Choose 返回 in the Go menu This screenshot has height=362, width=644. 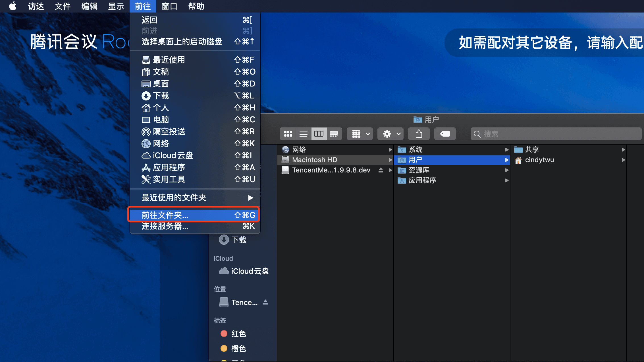[x=195, y=20]
